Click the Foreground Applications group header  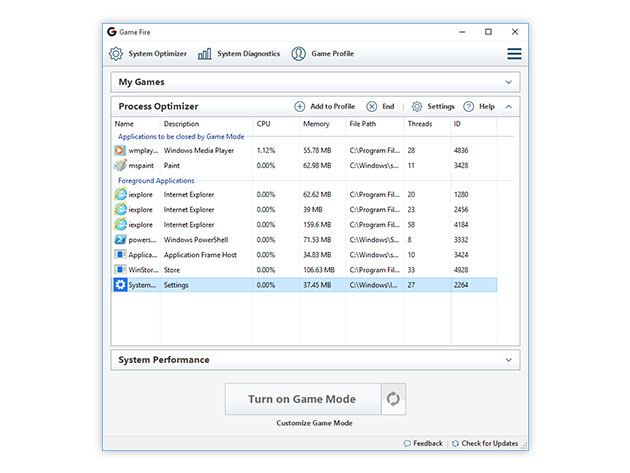pyautogui.click(x=156, y=181)
